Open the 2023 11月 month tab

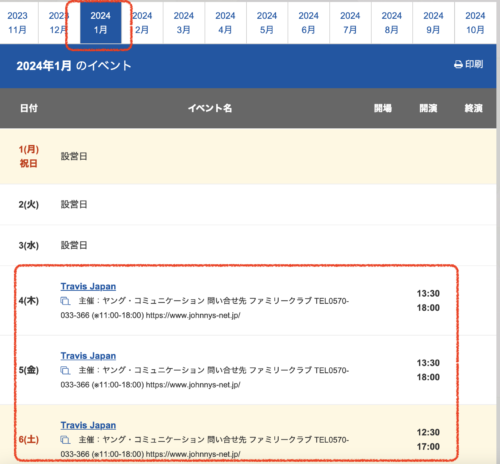click(x=17, y=23)
